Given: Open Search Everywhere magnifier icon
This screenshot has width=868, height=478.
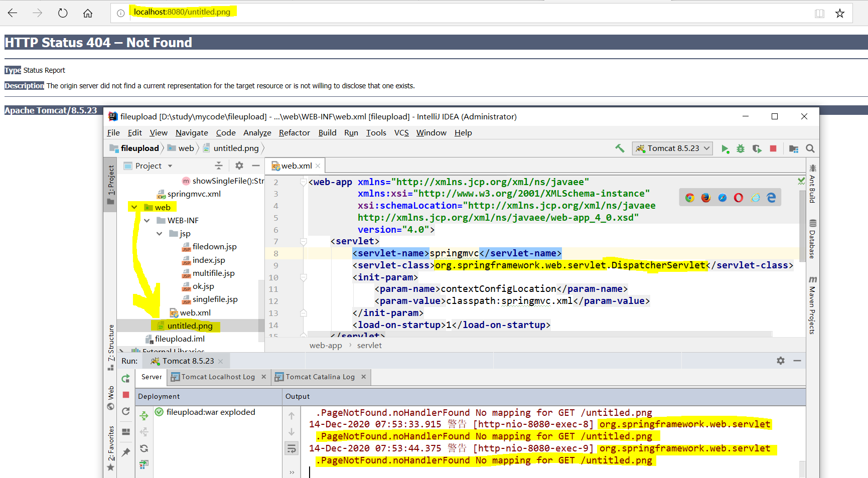Looking at the screenshot, I should pyautogui.click(x=810, y=148).
